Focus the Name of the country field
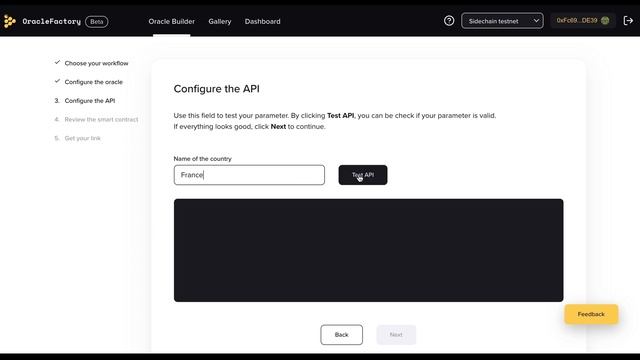The image size is (640, 360). tap(249, 175)
